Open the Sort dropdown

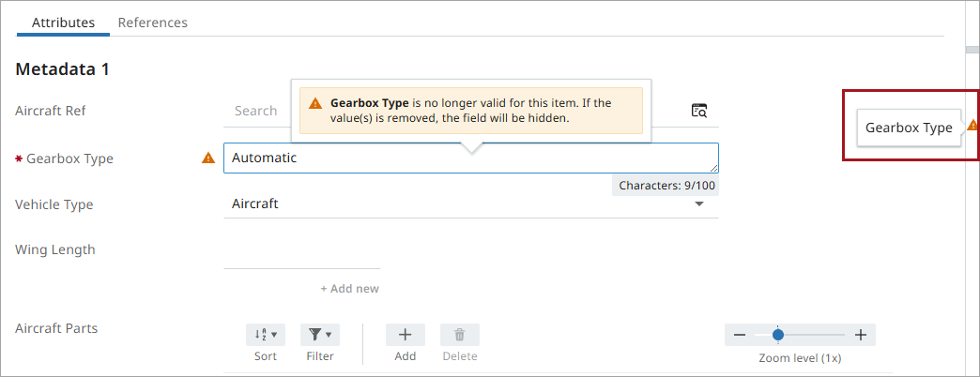pyautogui.click(x=266, y=335)
